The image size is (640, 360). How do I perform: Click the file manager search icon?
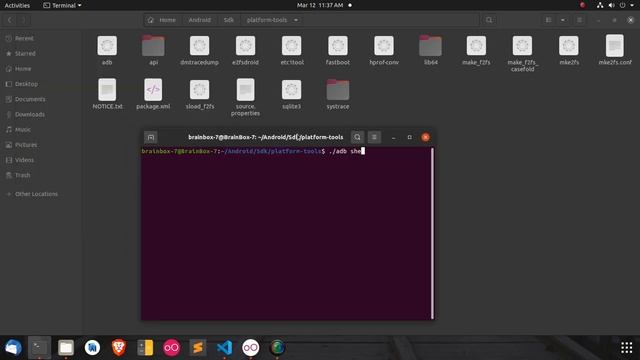(489, 20)
